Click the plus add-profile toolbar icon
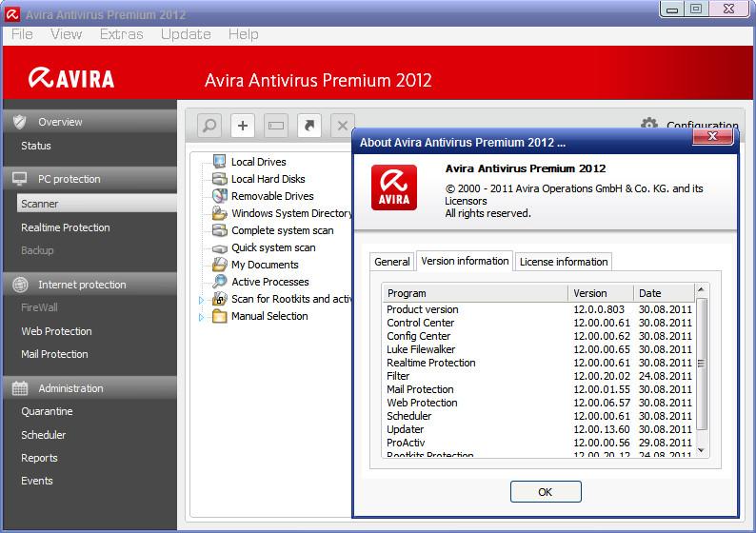Screen dimensions: 756x533 click(x=243, y=126)
